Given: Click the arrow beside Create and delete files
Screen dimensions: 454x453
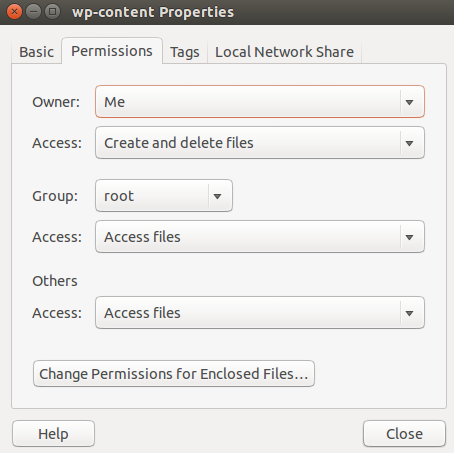Looking at the screenshot, I should [410, 143].
